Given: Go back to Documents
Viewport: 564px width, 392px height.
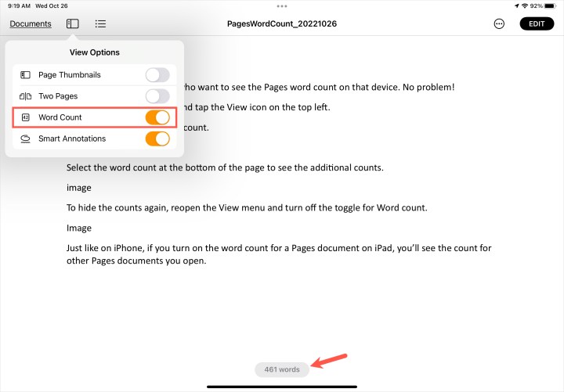Looking at the screenshot, I should [31, 23].
